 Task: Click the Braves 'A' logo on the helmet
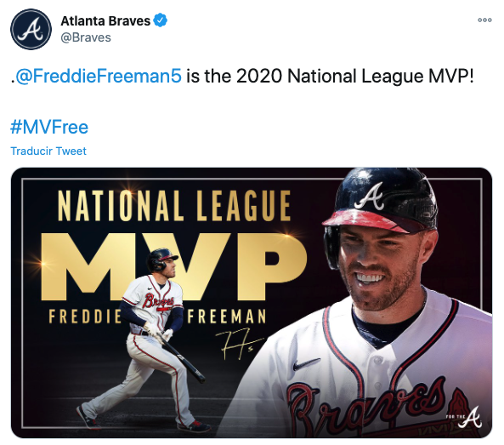(370, 197)
